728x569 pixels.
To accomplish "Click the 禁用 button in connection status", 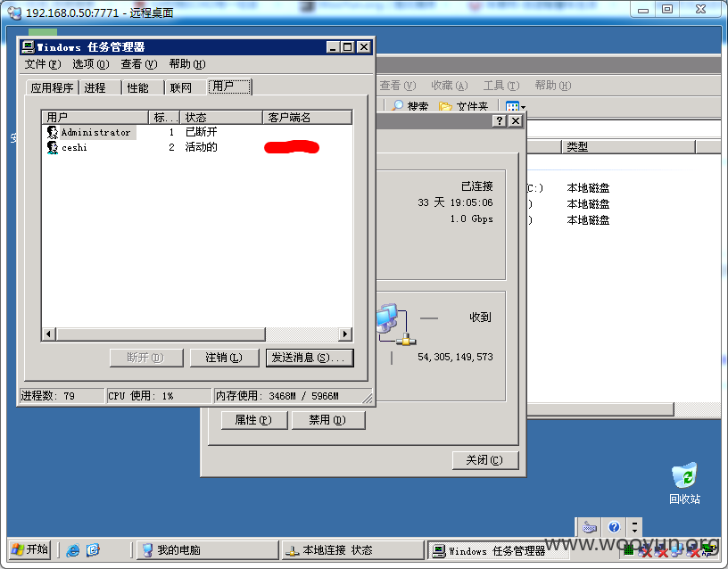I will coord(328,420).
